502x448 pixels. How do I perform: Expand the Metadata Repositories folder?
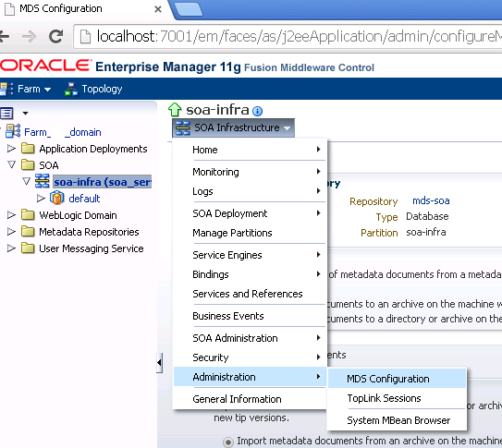pyautogui.click(x=11, y=231)
